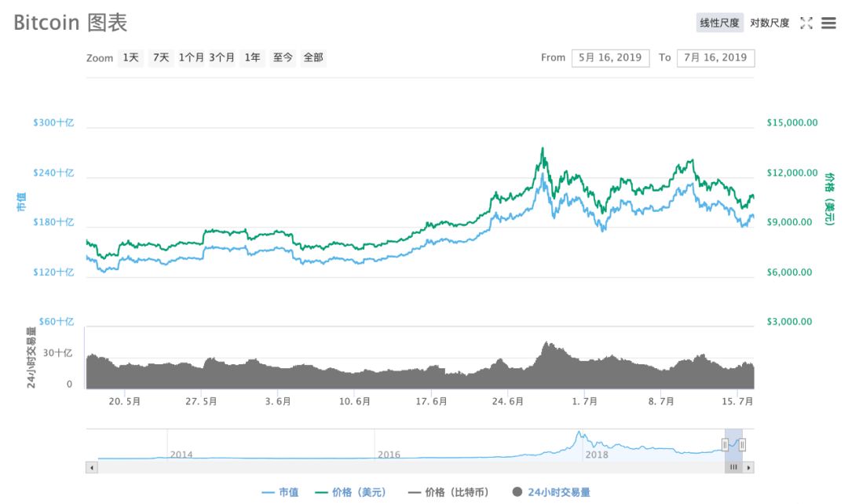The image size is (848, 504).
Task: Click the 8. 7月 x-axis label
Action: 661,401
